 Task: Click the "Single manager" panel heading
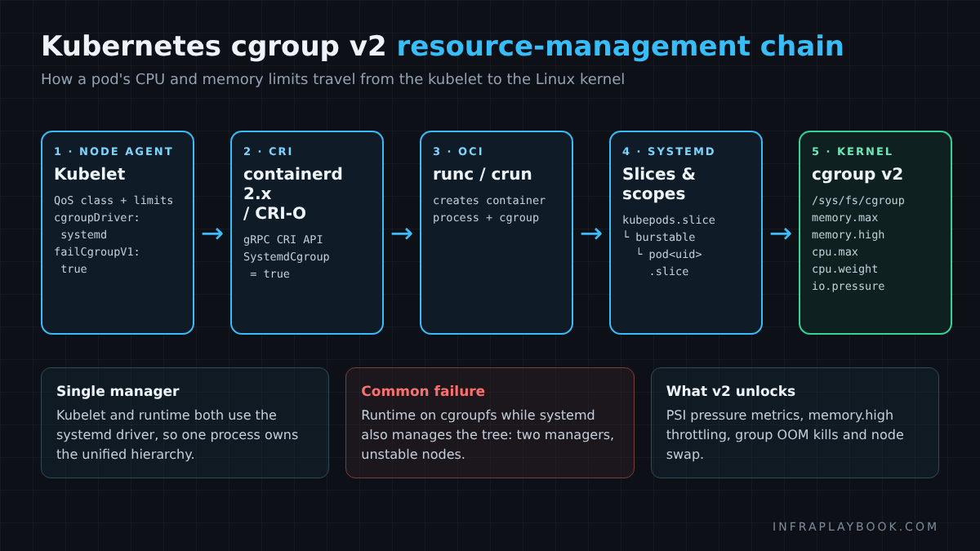pos(118,391)
